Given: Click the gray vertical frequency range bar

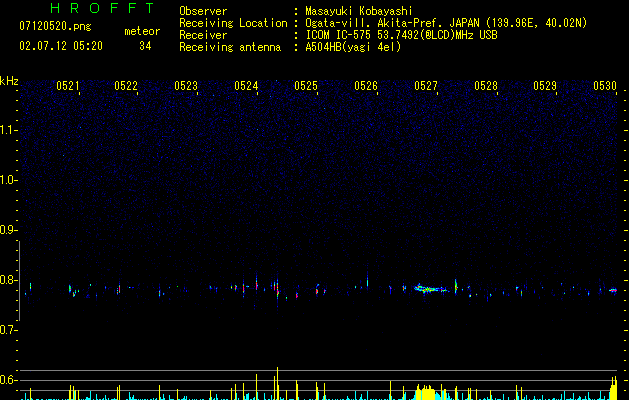Looking at the screenshot, I should coord(19,280).
